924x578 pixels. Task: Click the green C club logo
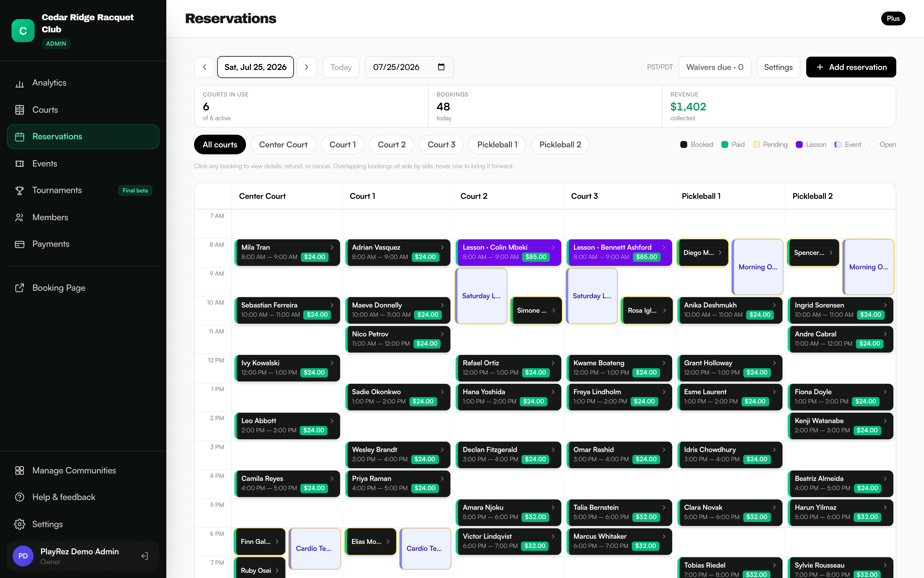coord(23,31)
